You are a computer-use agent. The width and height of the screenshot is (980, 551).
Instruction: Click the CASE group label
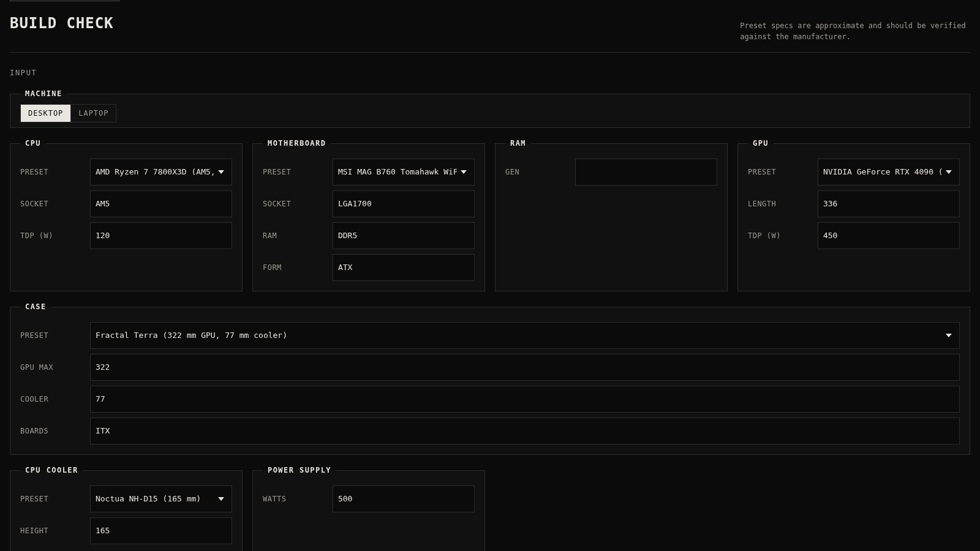36,307
